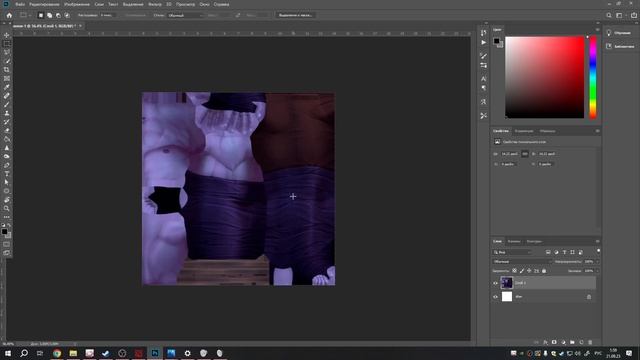Toggle lock transparent pixels

(x=514, y=271)
